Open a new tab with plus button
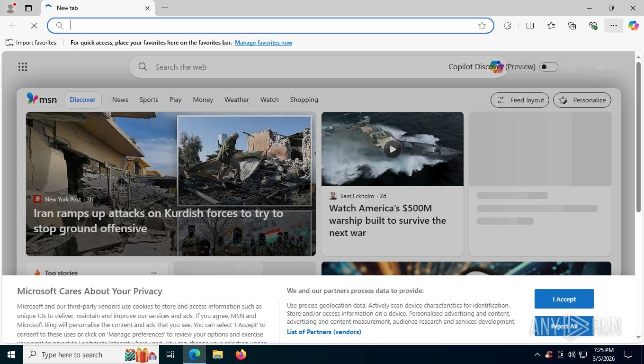The height and width of the screenshot is (364, 644). point(165,8)
